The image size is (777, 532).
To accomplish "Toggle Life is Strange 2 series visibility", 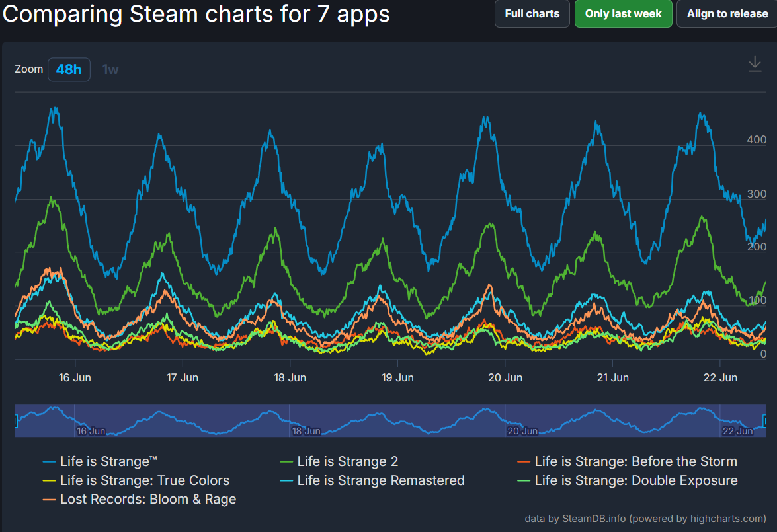I will [339, 461].
